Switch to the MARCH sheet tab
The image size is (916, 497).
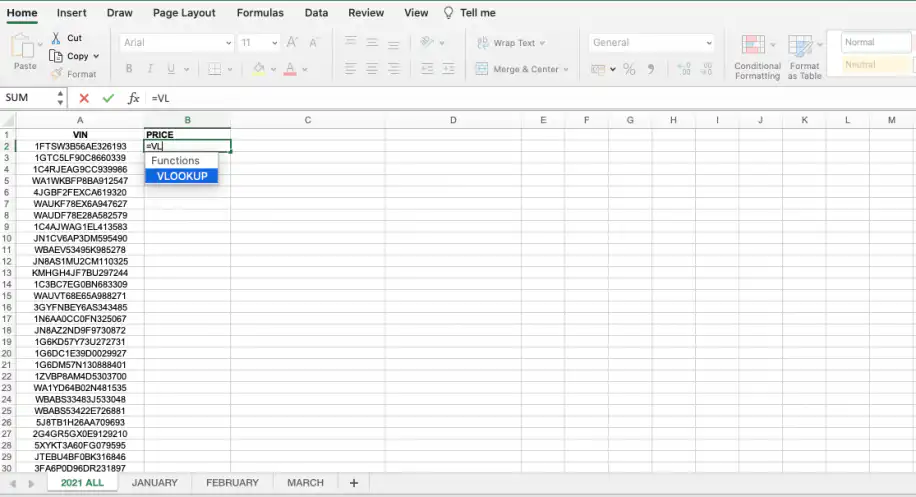[305, 483]
